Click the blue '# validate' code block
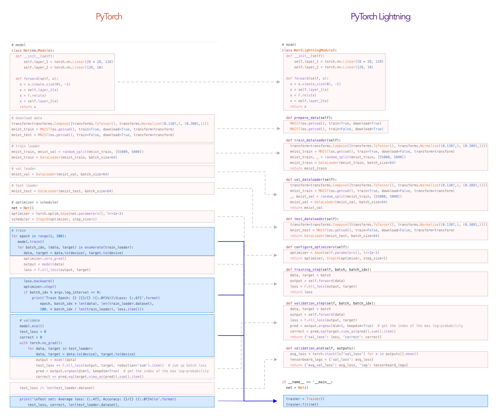 [112, 335]
